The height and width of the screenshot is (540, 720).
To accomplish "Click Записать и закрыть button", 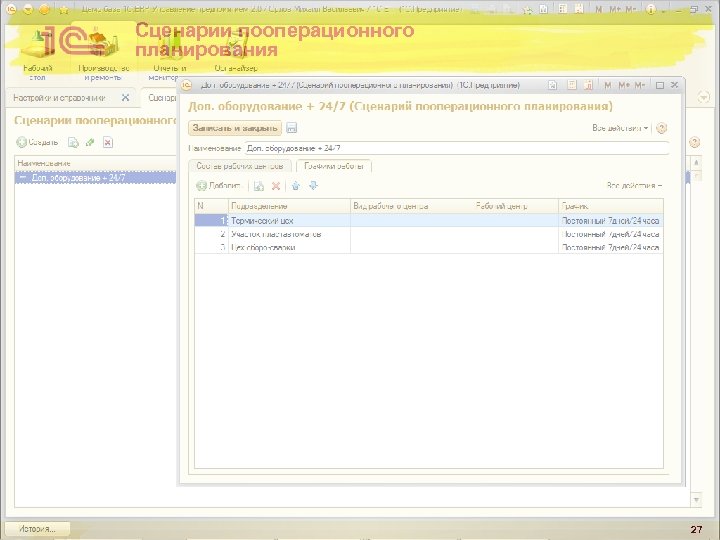I will tap(235, 128).
